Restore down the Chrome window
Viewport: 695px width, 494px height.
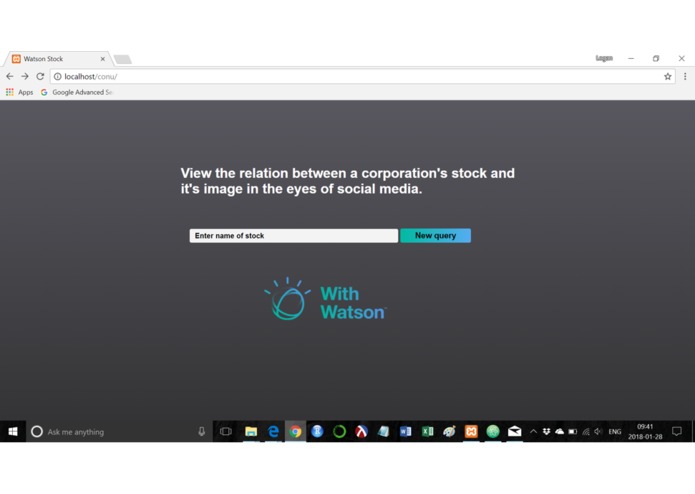click(656, 58)
